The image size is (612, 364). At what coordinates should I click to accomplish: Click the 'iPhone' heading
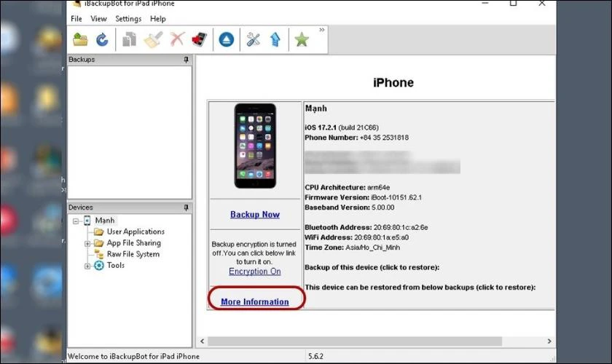coord(393,83)
